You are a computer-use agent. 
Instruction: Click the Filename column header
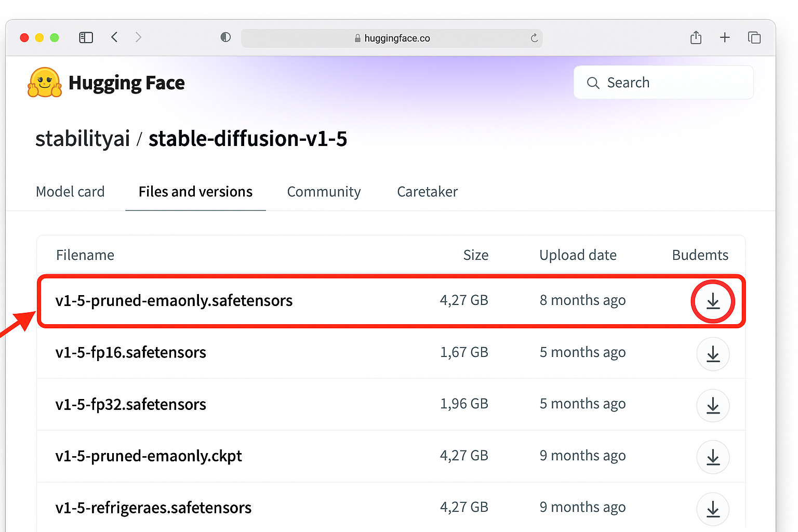click(85, 255)
